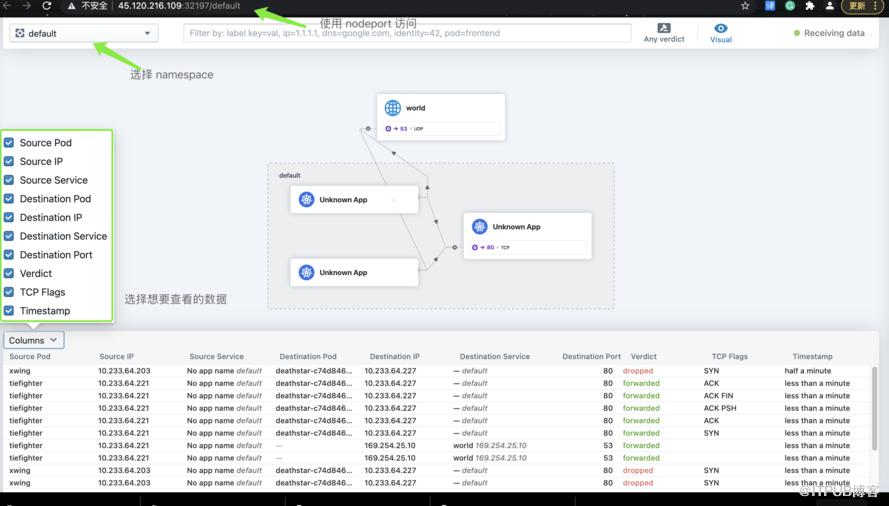Screen dimensions: 889x506
Task: Click the ACK FIN flag cell
Action: tap(718, 395)
